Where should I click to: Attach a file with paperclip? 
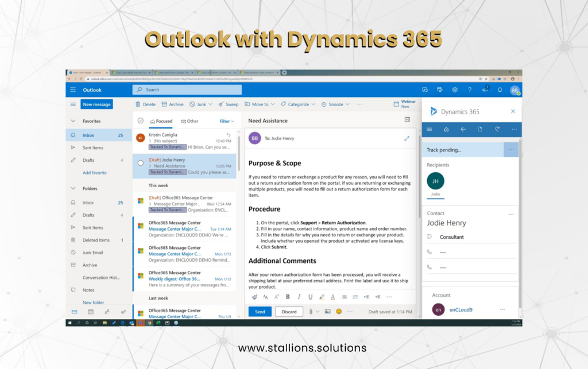coord(311,311)
